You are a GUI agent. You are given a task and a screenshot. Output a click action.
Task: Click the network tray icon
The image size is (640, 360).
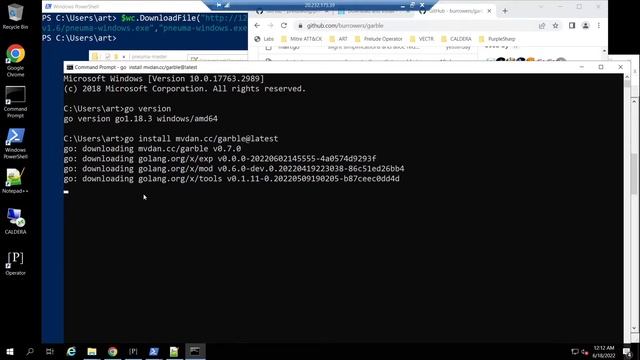(x=575, y=351)
